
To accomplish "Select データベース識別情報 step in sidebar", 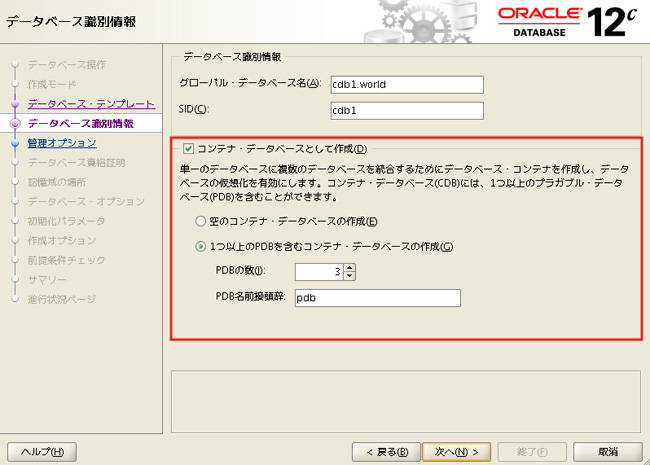I will tap(79, 123).
